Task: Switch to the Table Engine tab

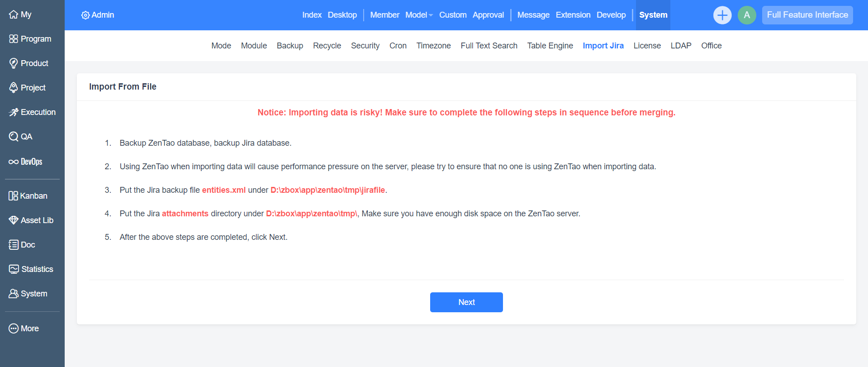Action: (x=550, y=46)
